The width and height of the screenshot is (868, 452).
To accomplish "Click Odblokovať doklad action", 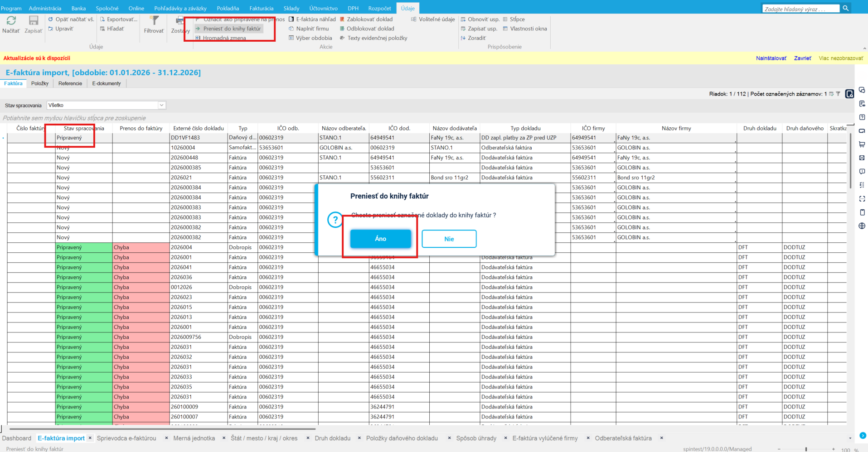I will point(367,29).
